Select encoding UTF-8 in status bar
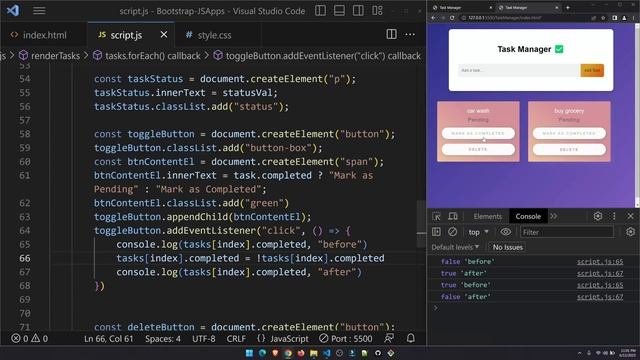The height and width of the screenshot is (360, 640). point(204,339)
